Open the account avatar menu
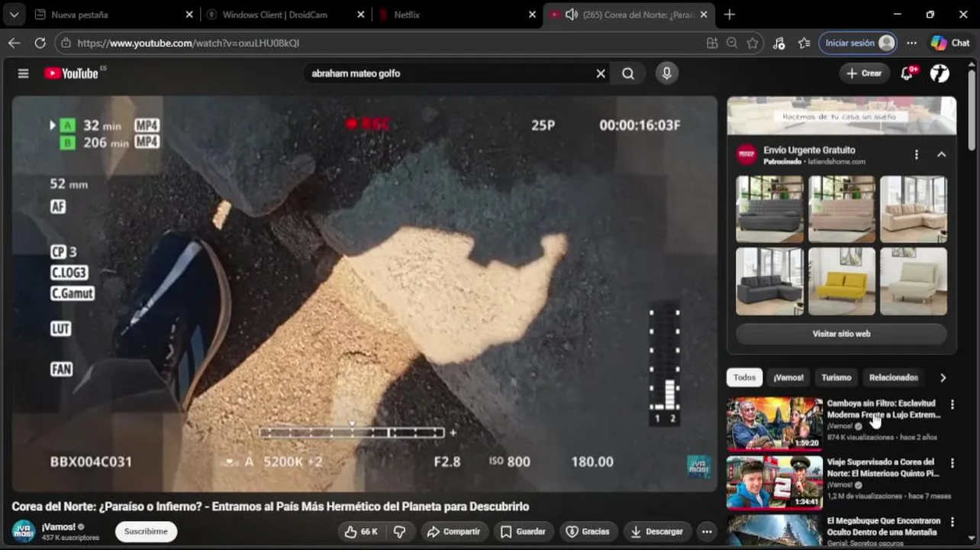 click(940, 73)
